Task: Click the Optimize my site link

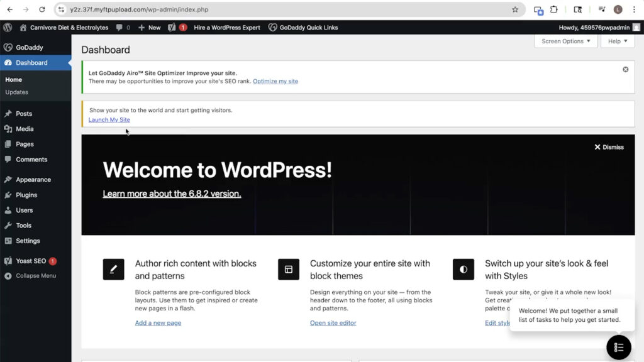Action: point(275,81)
